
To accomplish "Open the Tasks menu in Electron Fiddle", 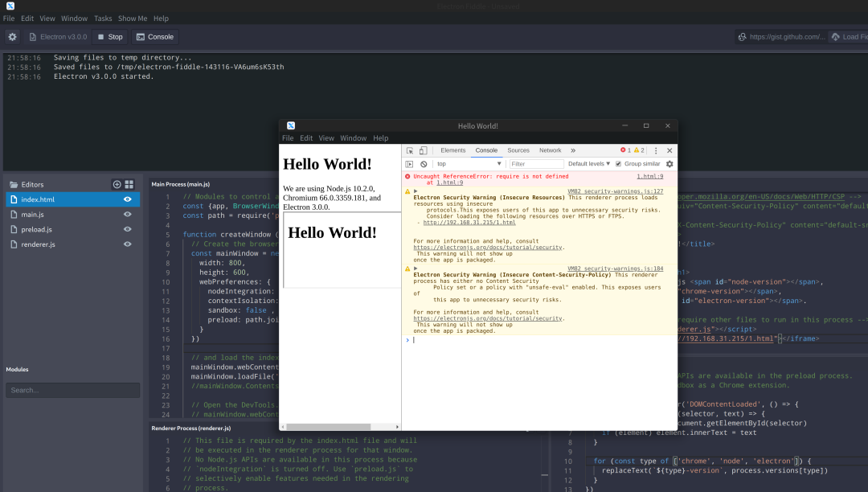I will [103, 18].
